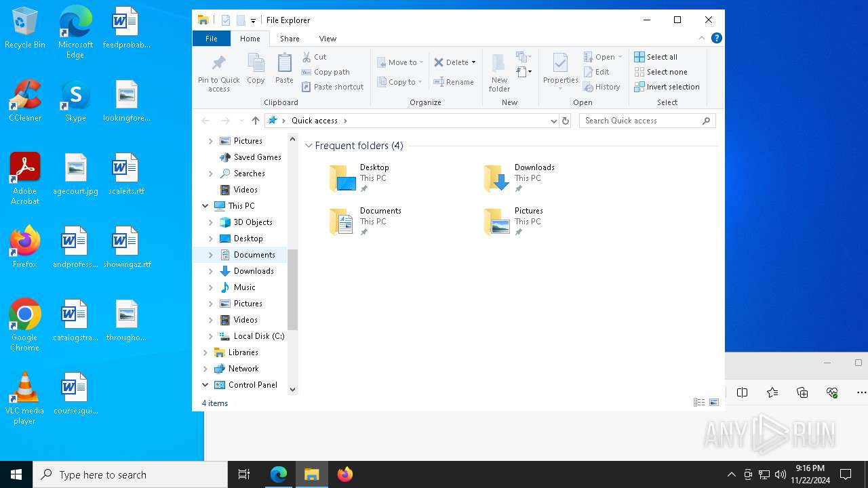Click Recycle Bin desktop icon

click(25, 28)
